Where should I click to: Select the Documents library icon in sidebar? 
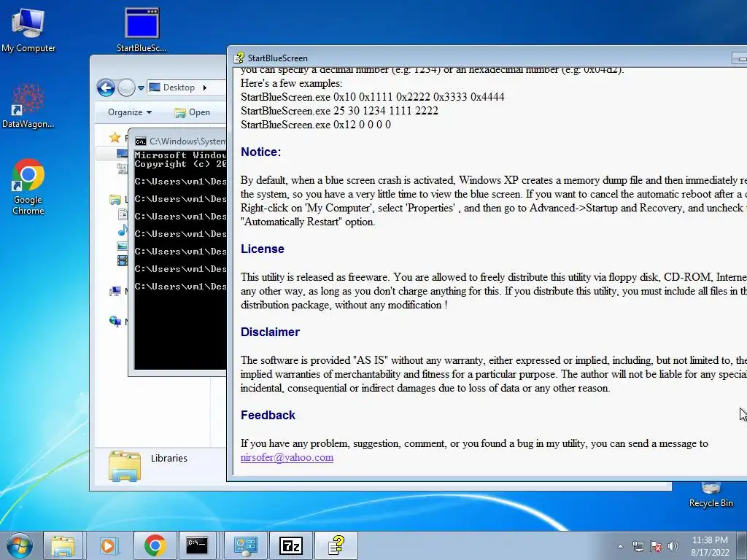pyautogui.click(x=123, y=214)
